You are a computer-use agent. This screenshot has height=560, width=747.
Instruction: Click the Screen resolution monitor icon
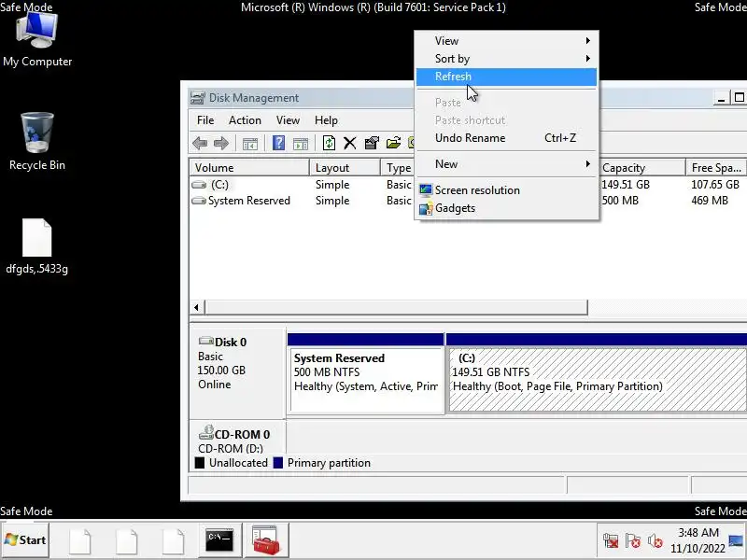pyautogui.click(x=426, y=190)
